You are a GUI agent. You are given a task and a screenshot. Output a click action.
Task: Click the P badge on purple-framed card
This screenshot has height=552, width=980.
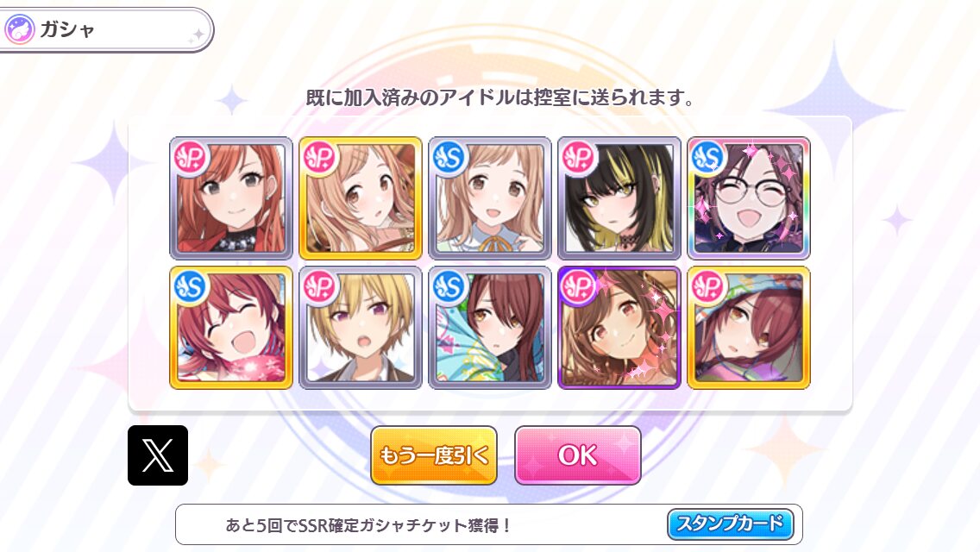pyautogui.click(x=579, y=286)
